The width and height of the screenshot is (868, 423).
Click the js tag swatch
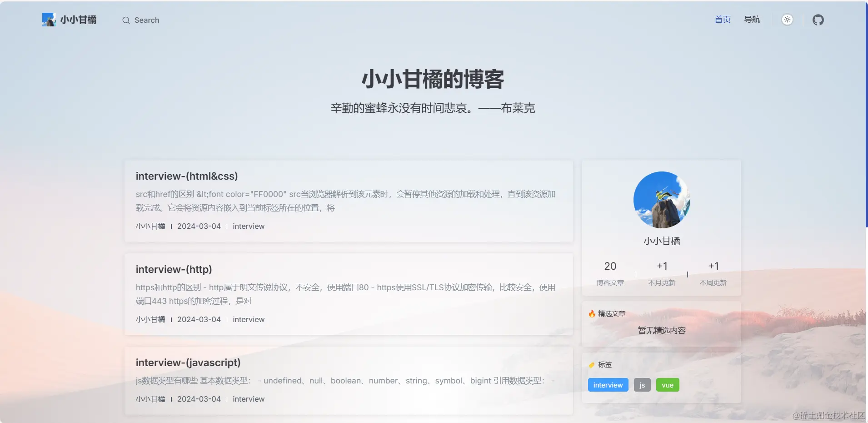[642, 385]
